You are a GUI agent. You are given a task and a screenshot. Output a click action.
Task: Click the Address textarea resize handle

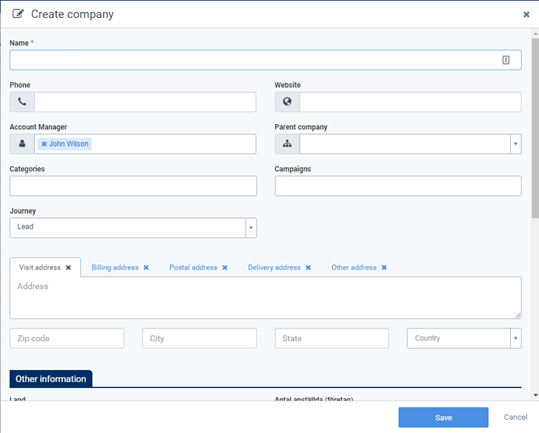click(x=518, y=315)
